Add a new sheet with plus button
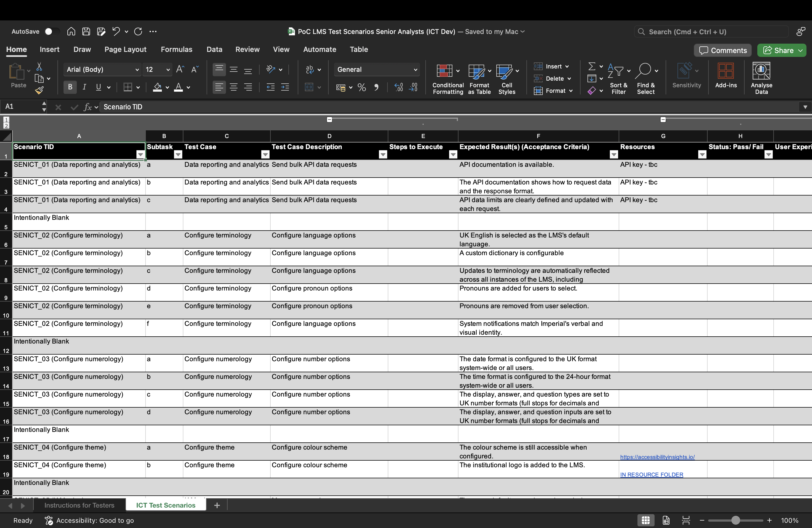Viewport: 812px width, 528px height. pyautogui.click(x=217, y=505)
